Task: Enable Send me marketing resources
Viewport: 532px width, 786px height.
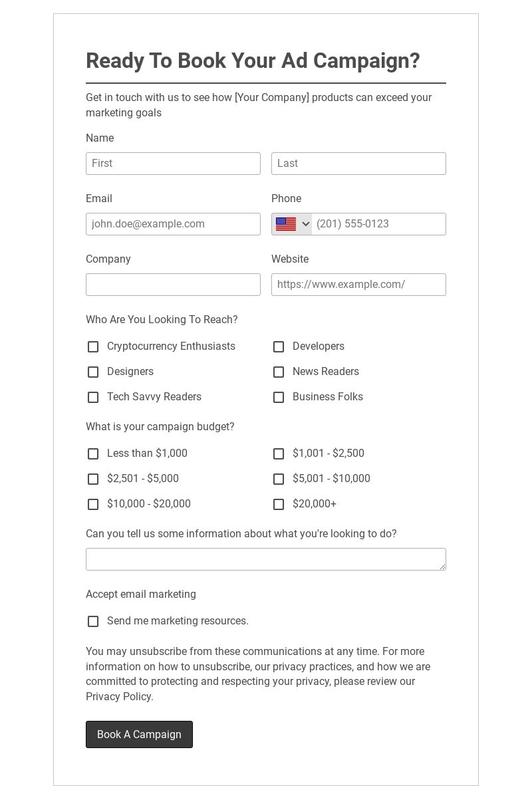Action: pyautogui.click(x=93, y=621)
